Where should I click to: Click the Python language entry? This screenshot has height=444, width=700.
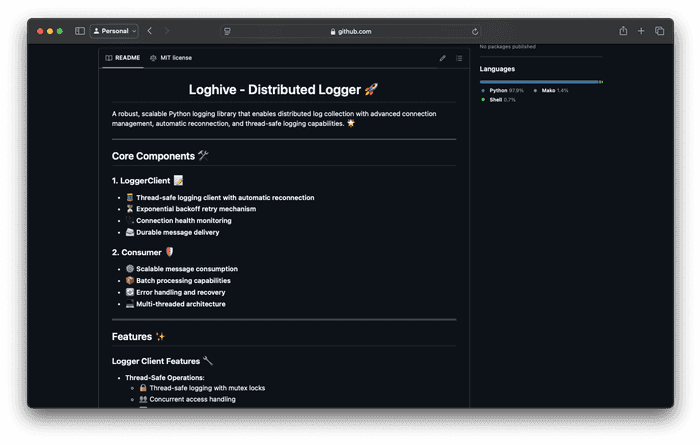pyautogui.click(x=502, y=91)
